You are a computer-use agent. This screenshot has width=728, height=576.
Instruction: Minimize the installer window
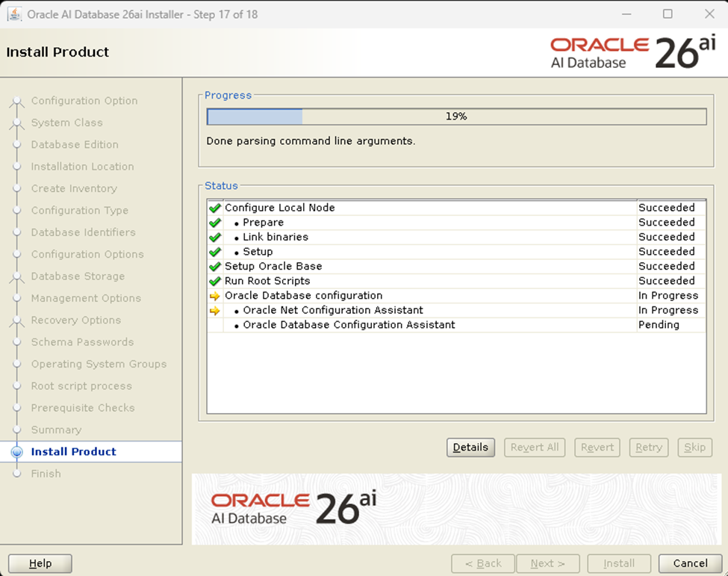pos(626,14)
